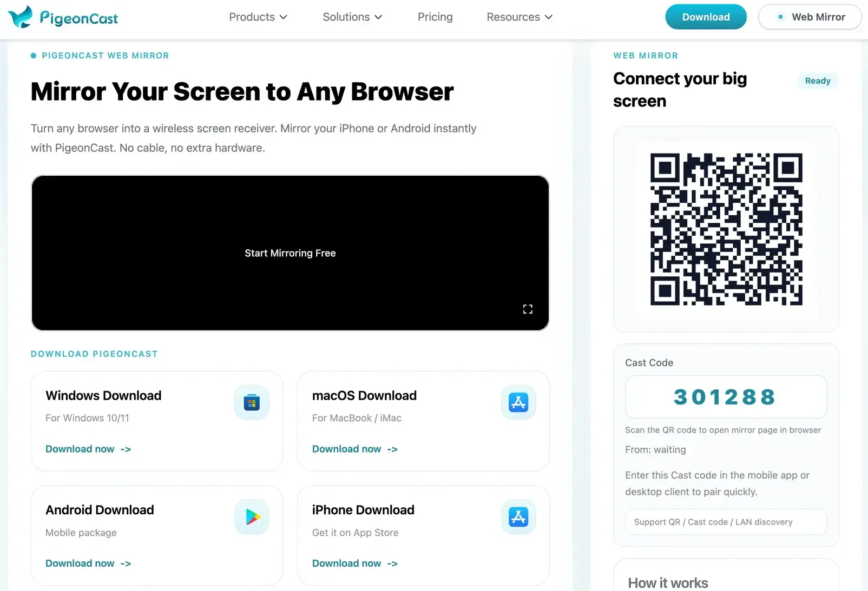Click the PigeonCast bird logo
Image resolution: width=868 pixels, height=591 pixels.
click(21, 17)
